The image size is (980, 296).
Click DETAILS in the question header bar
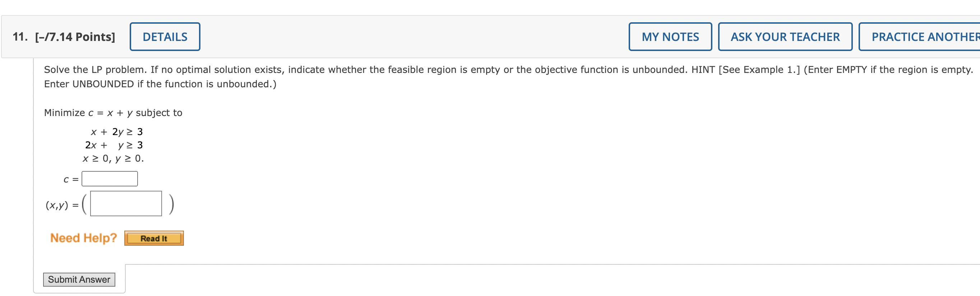coord(165,36)
